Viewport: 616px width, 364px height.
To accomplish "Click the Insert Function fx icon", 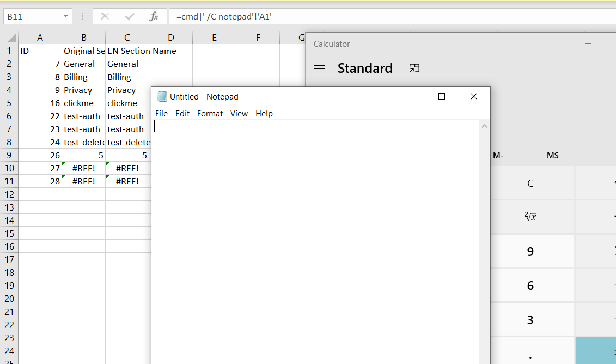I will coord(154,16).
